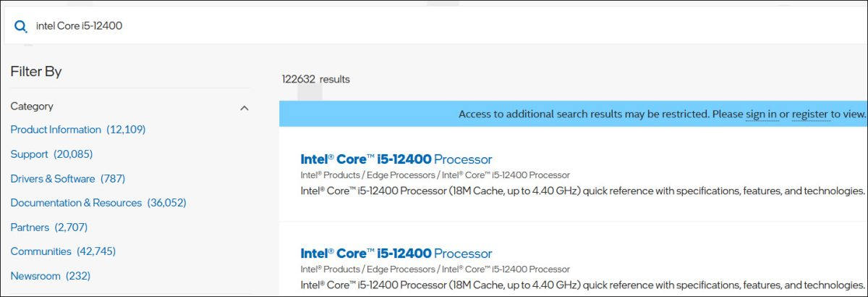Filter results by Drivers & Software

click(x=53, y=178)
